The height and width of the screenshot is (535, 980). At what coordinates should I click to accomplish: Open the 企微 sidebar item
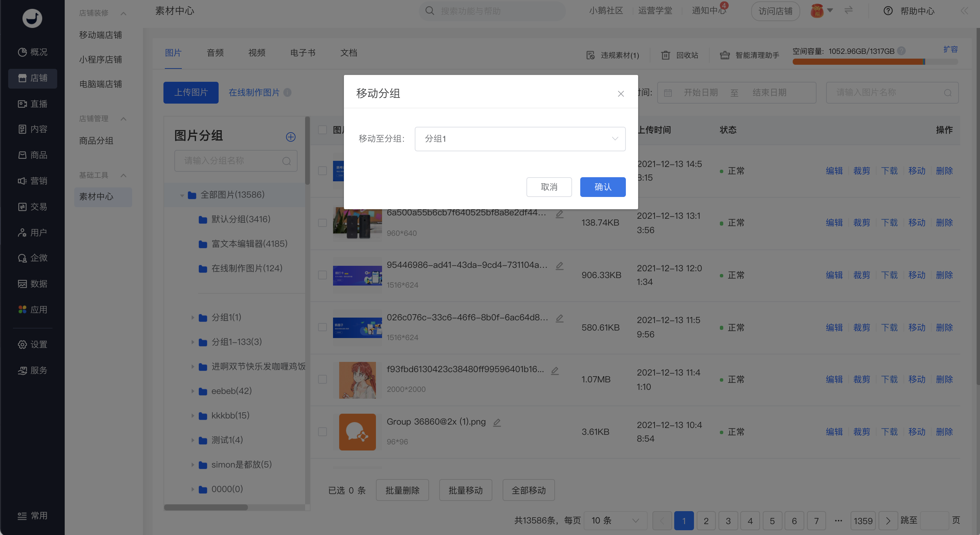click(x=33, y=258)
